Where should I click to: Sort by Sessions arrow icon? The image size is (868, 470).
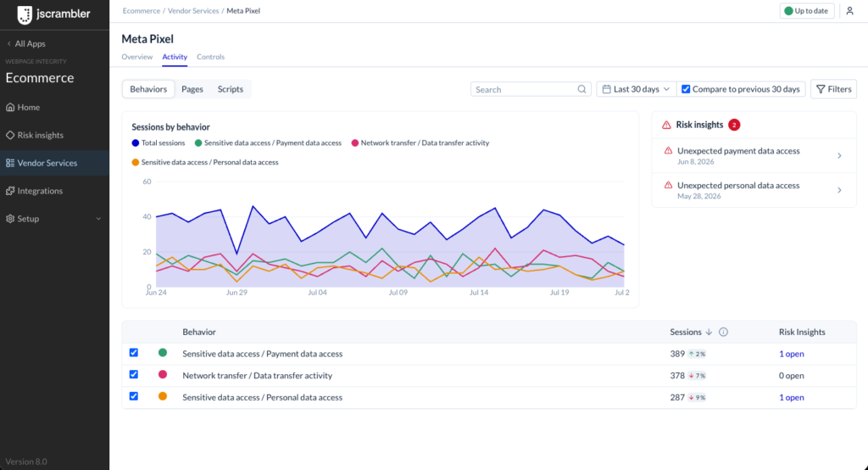coord(709,332)
